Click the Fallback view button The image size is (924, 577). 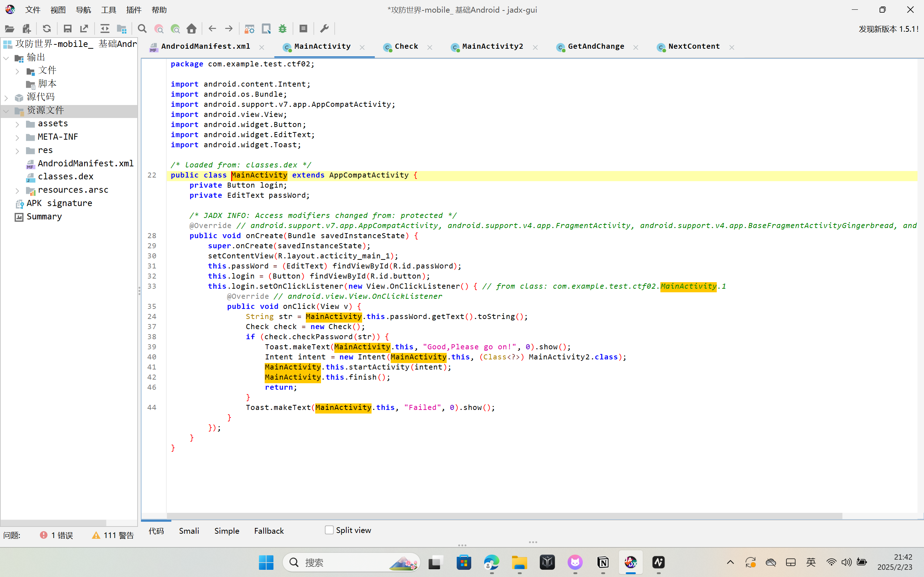(269, 531)
